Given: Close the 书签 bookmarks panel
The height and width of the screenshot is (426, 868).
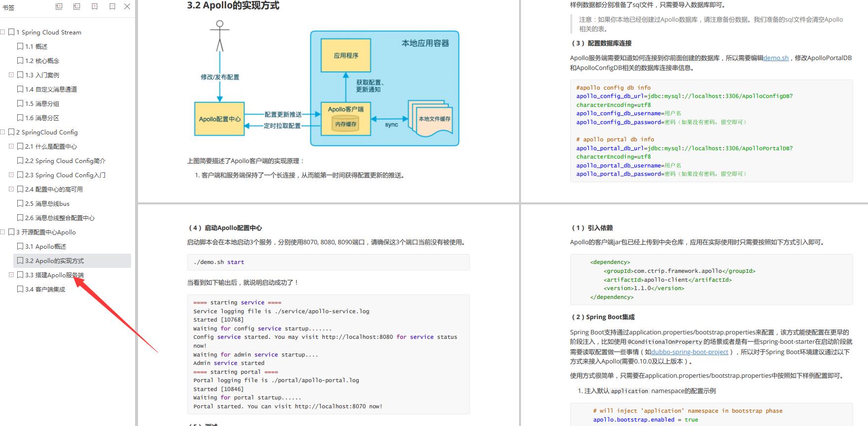Looking at the screenshot, I should pyautogui.click(x=127, y=7).
